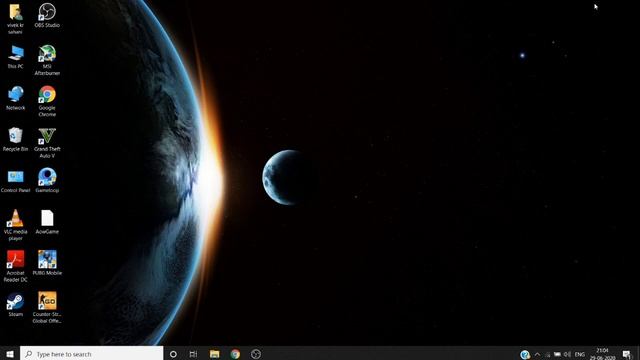
Task: Select the VLC media player shortcut
Action: 15,225
